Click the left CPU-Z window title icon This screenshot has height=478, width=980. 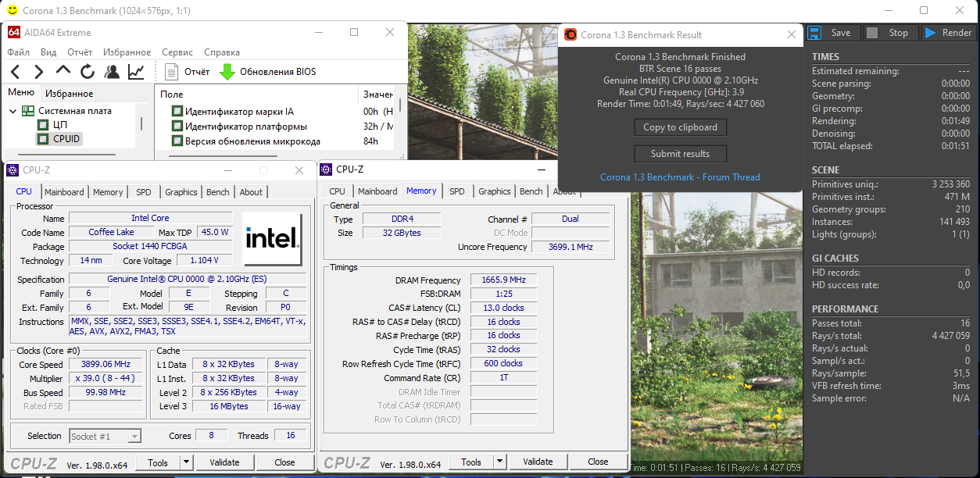point(13,170)
